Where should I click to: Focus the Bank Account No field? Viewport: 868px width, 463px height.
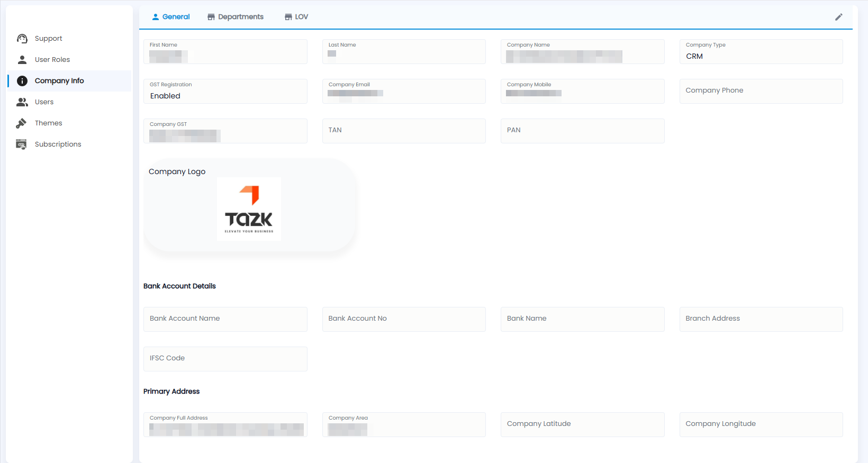click(404, 319)
